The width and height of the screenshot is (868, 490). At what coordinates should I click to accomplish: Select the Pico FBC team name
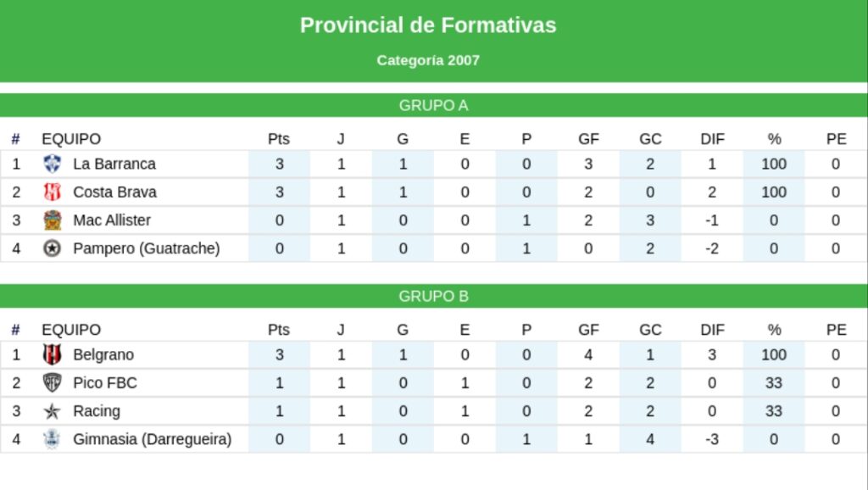click(x=104, y=383)
